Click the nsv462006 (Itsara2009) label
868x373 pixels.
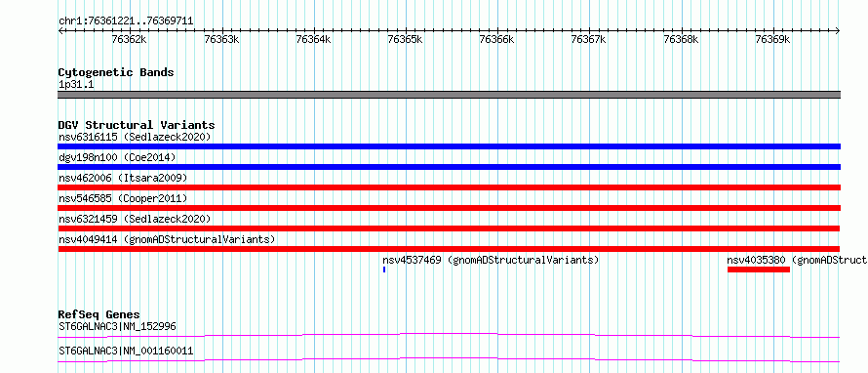(123, 178)
